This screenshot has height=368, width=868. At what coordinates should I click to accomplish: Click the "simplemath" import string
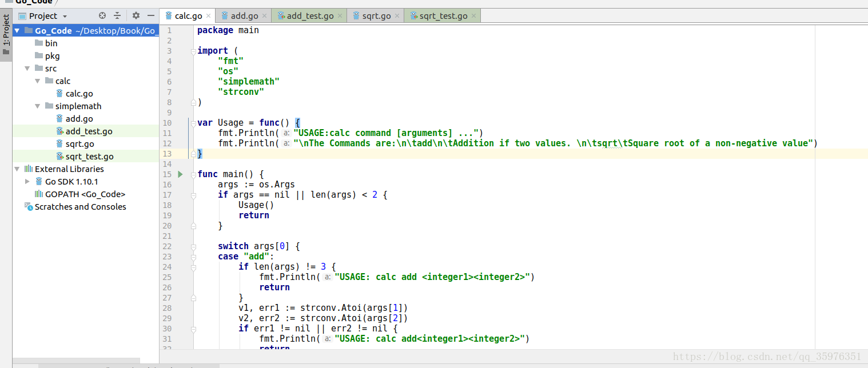point(249,82)
